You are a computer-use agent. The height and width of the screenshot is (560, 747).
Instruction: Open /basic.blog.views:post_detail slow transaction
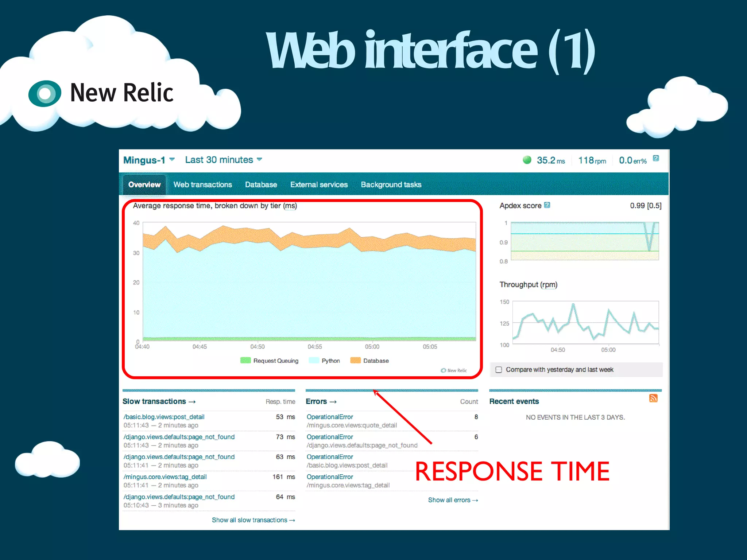pyautogui.click(x=164, y=417)
